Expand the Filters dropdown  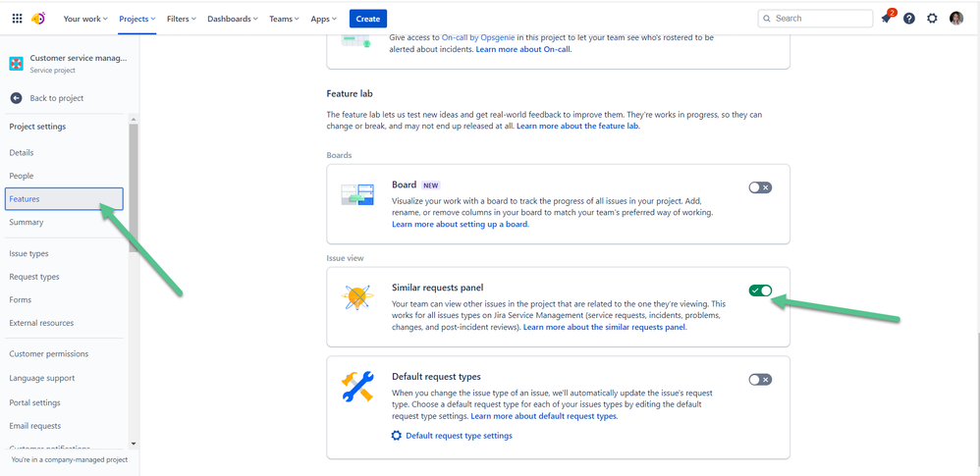point(182,19)
